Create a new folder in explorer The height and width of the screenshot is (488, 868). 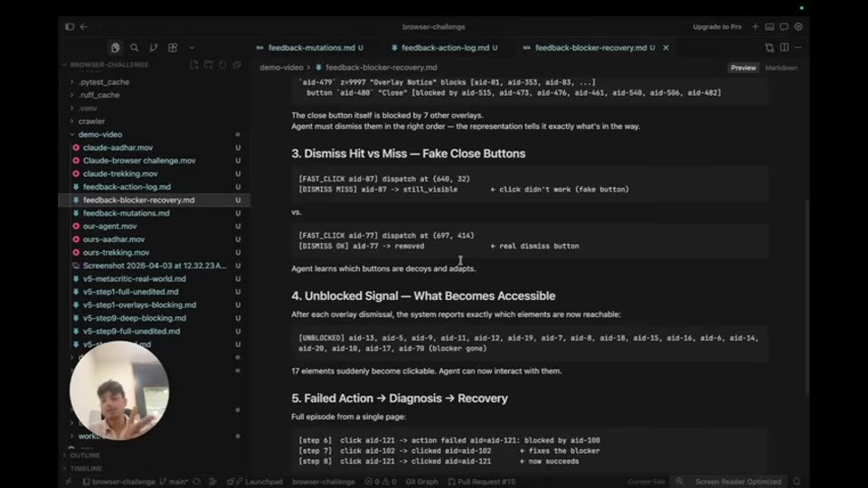point(208,65)
